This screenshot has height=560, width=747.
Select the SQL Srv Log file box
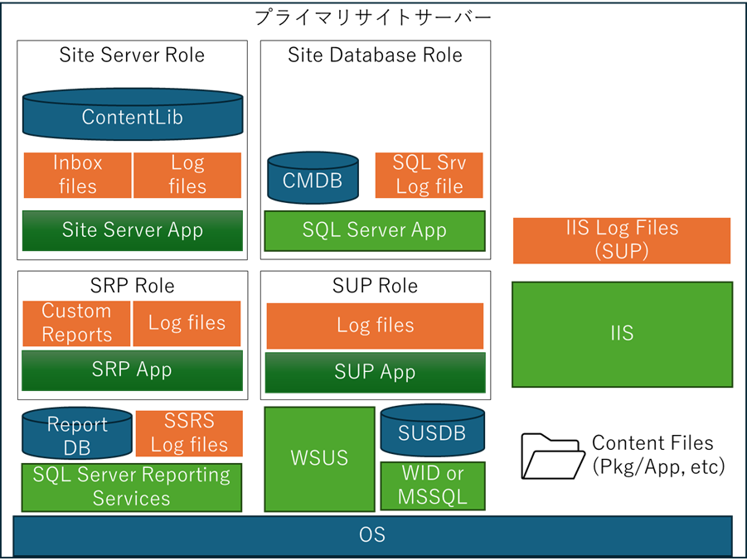[x=429, y=176]
